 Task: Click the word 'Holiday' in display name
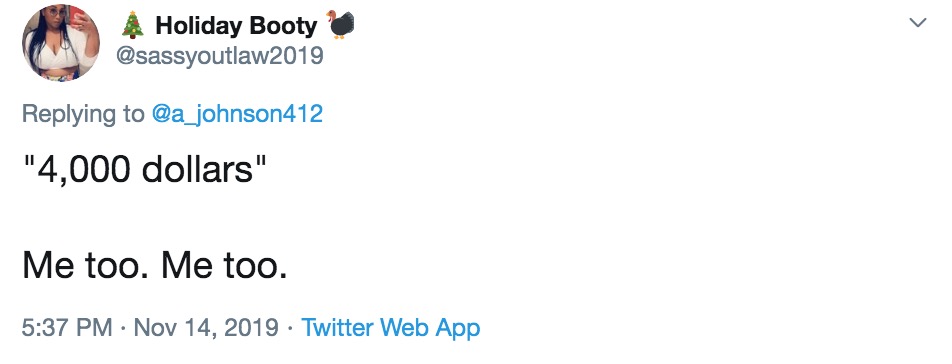point(199,25)
